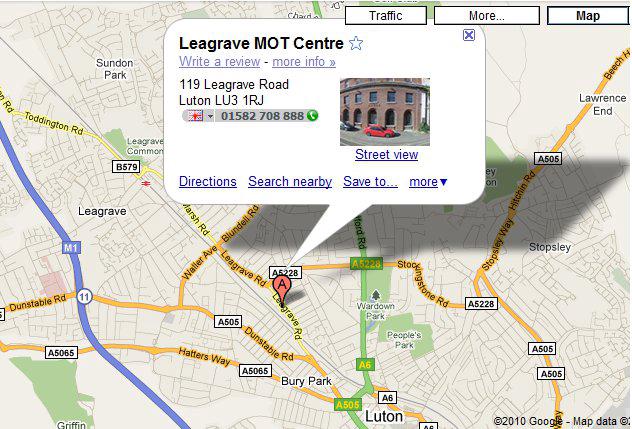Switch to Map view
The height and width of the screenshot is (429, 632).
pyautogui.click(x=588, y=16)
